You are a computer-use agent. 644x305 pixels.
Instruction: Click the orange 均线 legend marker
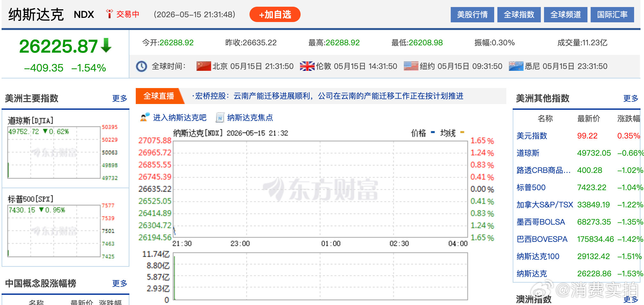coord(462,132)
